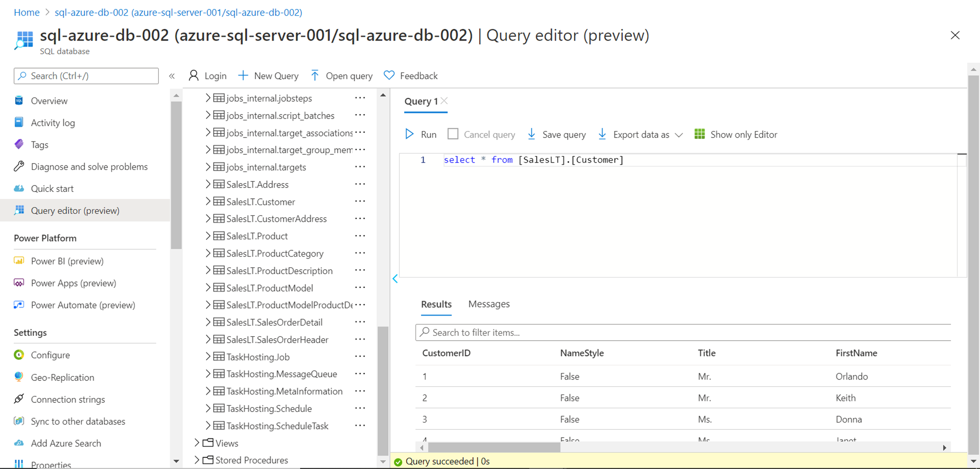Collapse the object explorer pane arrow

coord(395,279)
